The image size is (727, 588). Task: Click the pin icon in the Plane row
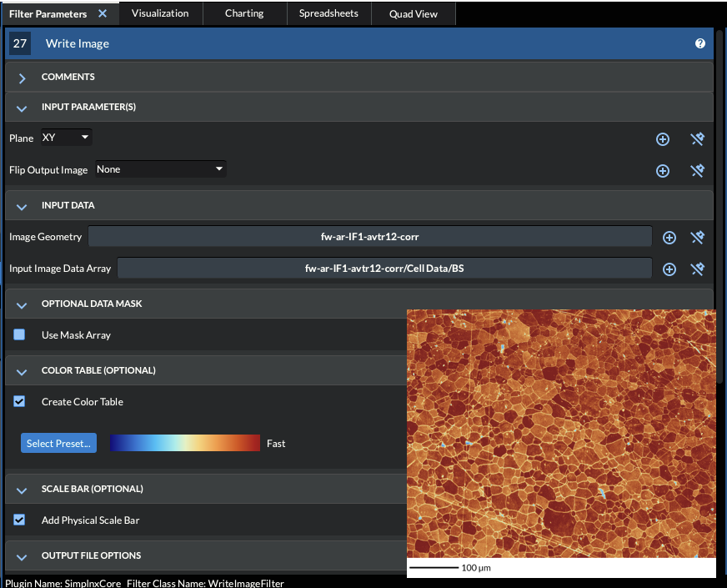pos(697,139)
